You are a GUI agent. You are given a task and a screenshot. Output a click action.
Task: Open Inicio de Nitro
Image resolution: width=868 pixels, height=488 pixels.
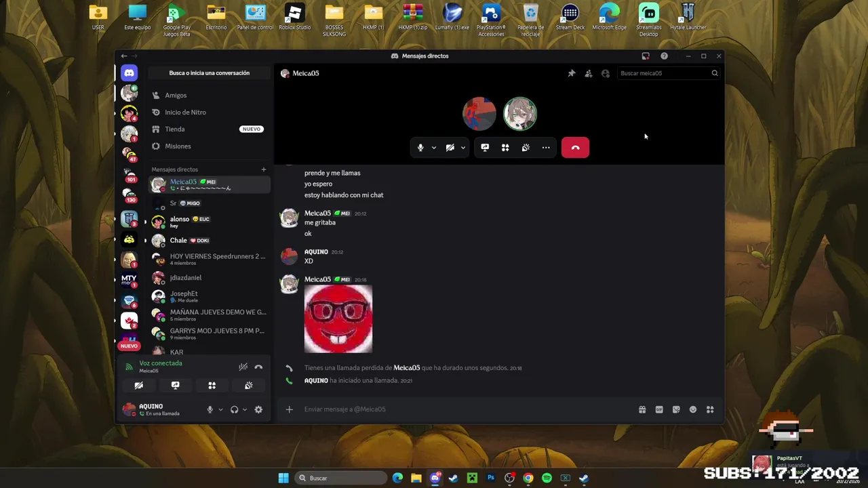tap(209, 113)
